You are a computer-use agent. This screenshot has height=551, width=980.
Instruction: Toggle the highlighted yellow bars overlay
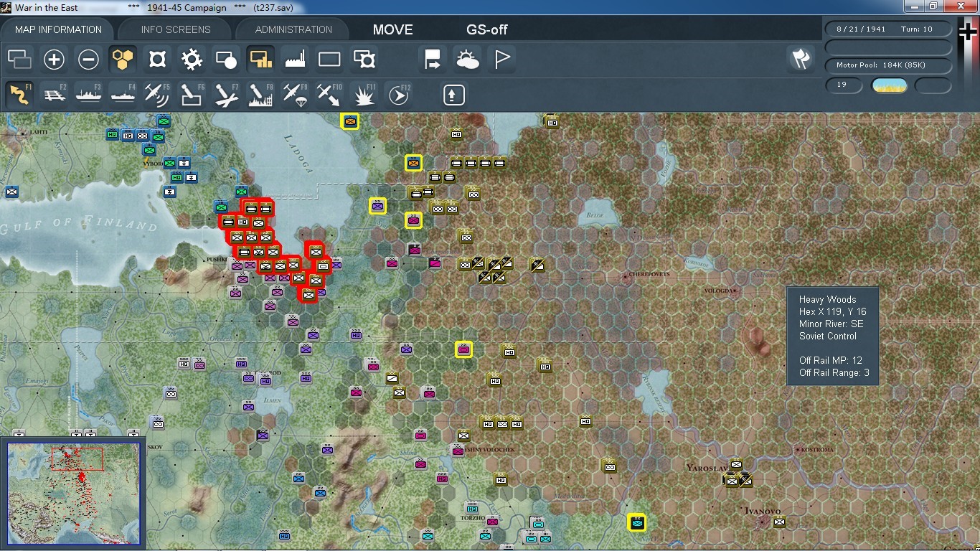click(x=260, y=60)
